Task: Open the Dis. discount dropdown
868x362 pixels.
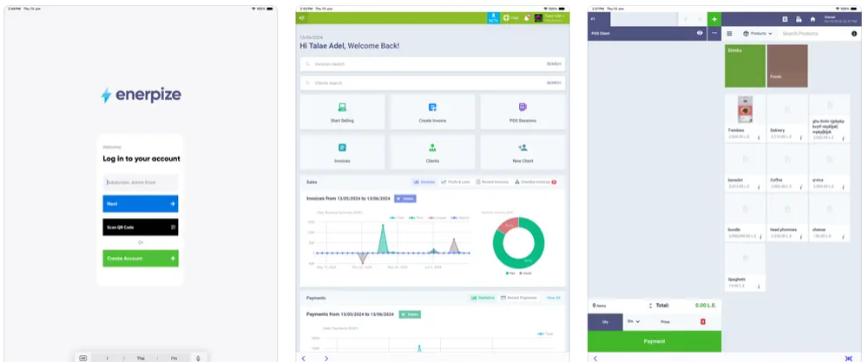Action: point(634,321)
